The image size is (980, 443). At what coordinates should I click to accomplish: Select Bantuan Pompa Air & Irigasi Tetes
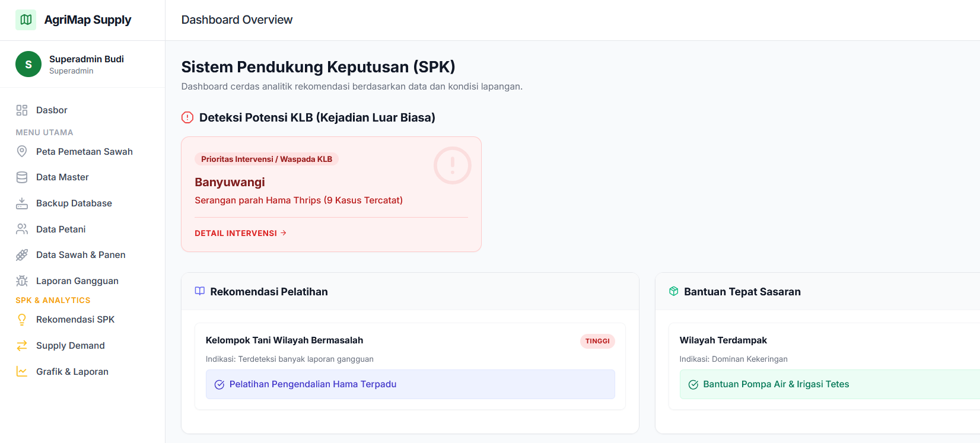click(x=775, y=384)
